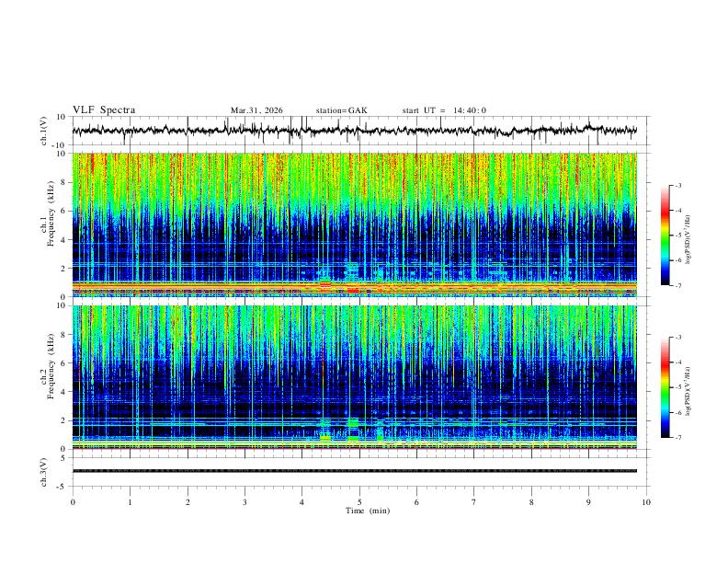728x563 pixels.
Task: Click the ch.2 "Frequency (kHz)" axis label
Action: 51,366
